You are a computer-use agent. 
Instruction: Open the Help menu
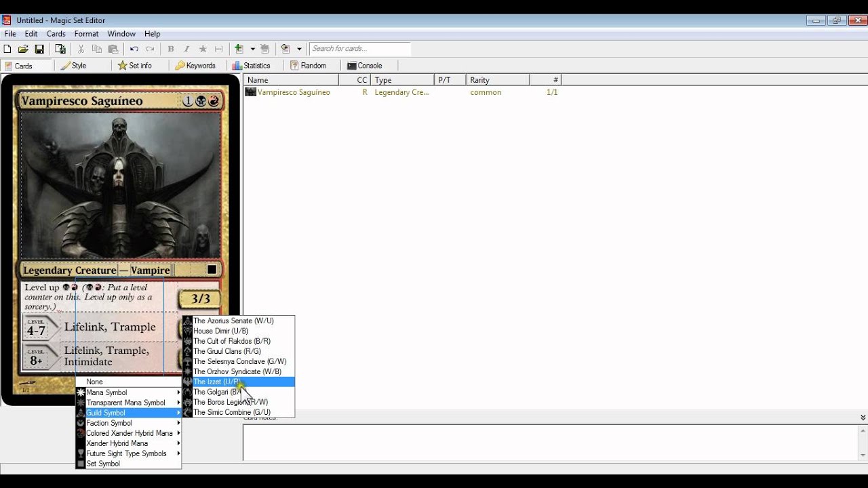coord(153,34)
